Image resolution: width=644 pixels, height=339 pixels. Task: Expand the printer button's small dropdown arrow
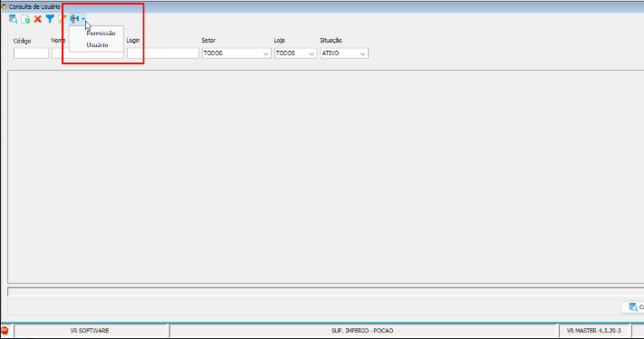click(83, 18)
